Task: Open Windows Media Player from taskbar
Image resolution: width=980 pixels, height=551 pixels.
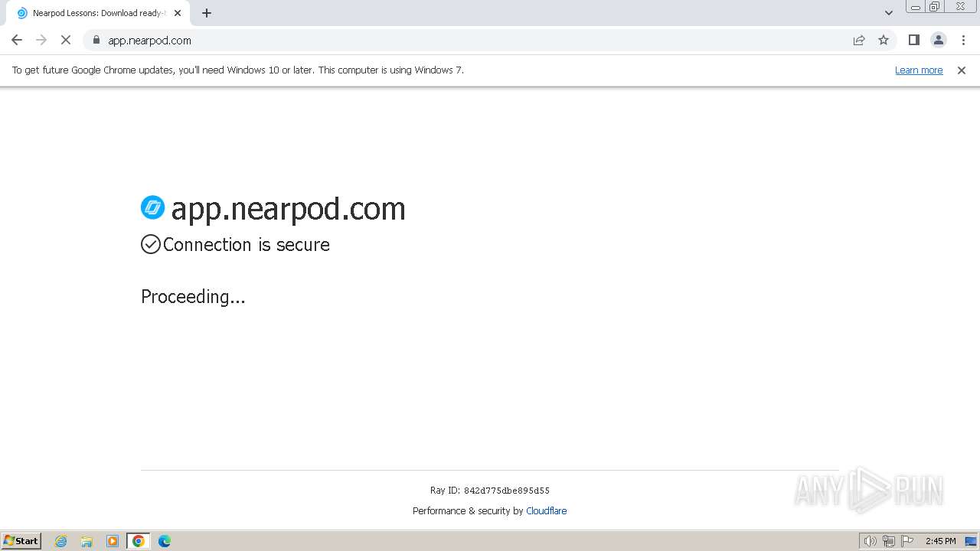Action: 113,541
